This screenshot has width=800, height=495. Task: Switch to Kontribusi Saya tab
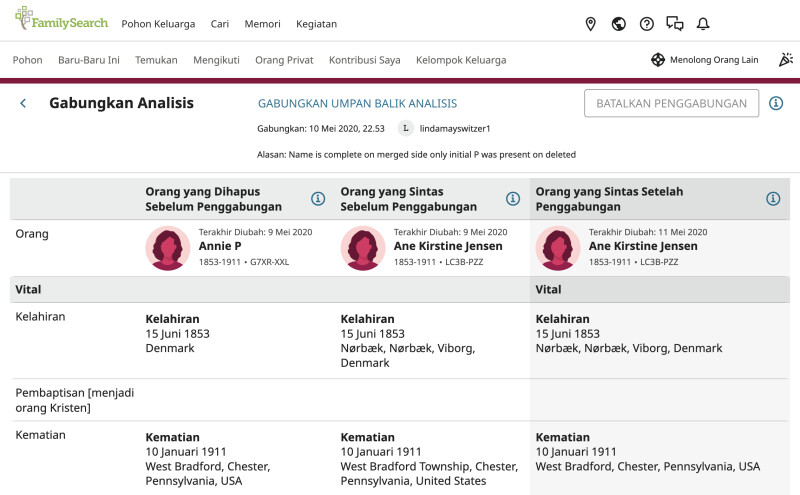pyautogui.click(x=365, y=60)
